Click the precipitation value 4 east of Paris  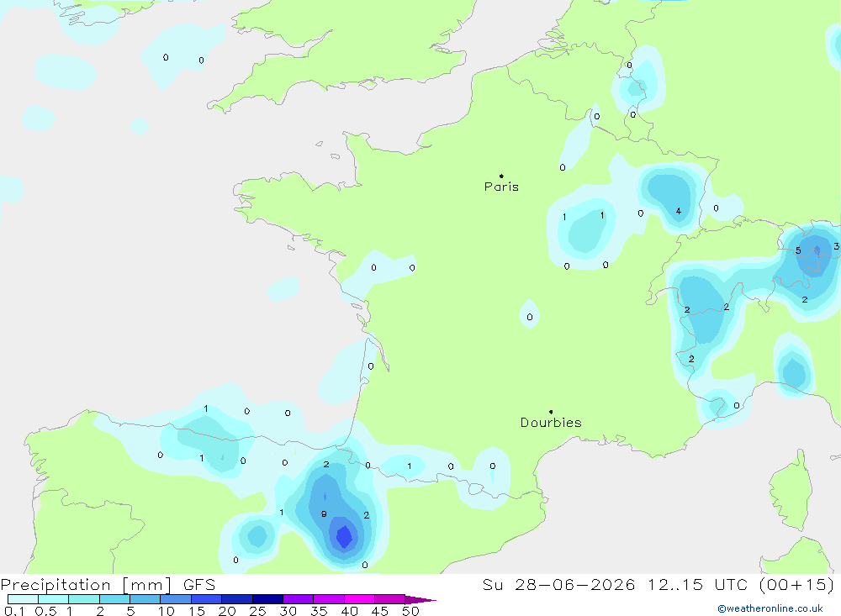679,211
